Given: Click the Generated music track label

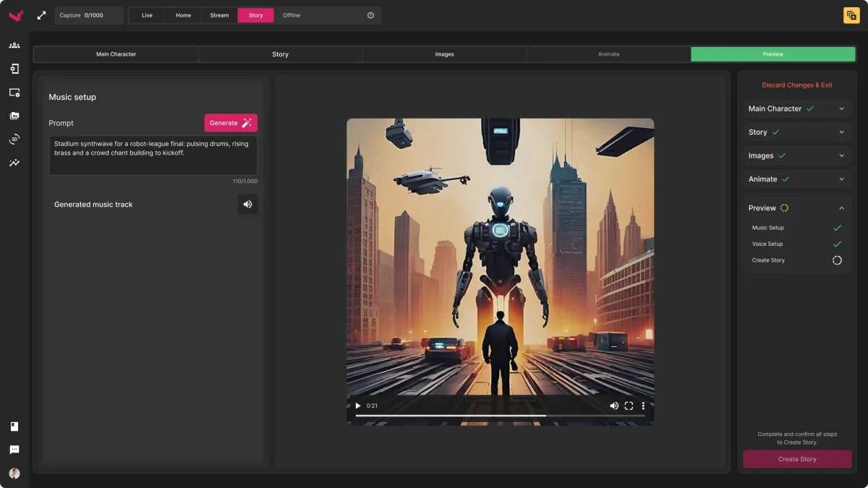Looking at the screenshot, I should pos(93,205).
